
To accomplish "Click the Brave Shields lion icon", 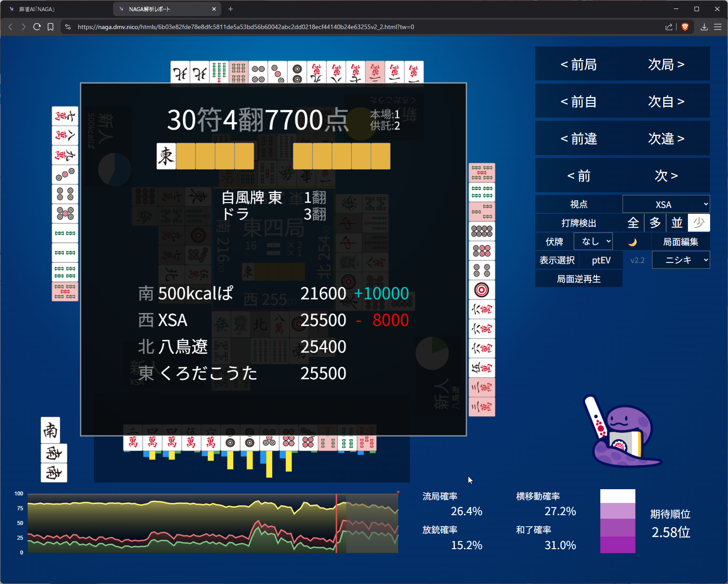I will point(685,27).
